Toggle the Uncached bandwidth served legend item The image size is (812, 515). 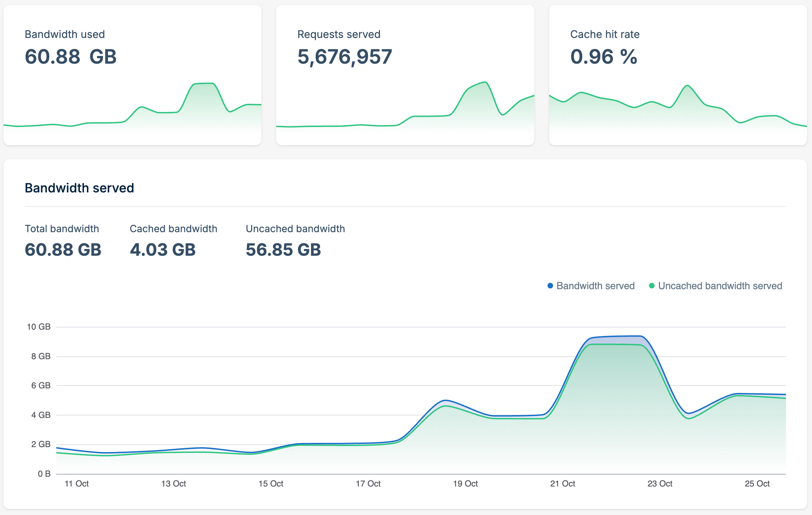pyautogui.click(x=716, y=286)
